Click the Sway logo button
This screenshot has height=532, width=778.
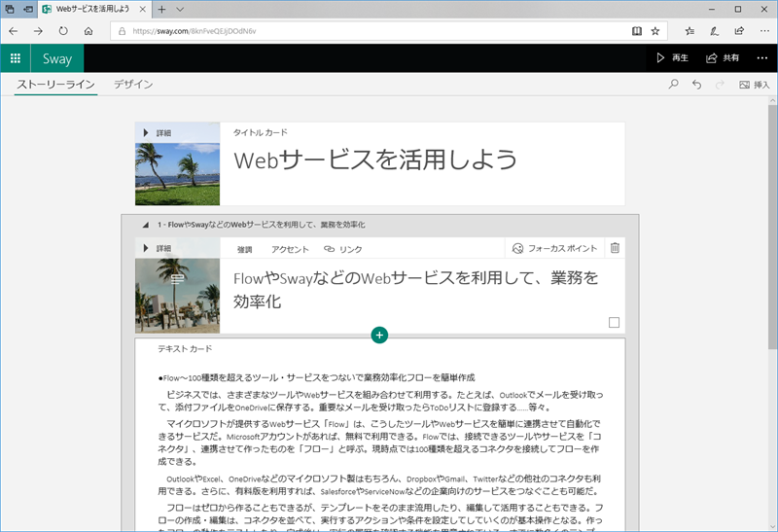point(57,58)
